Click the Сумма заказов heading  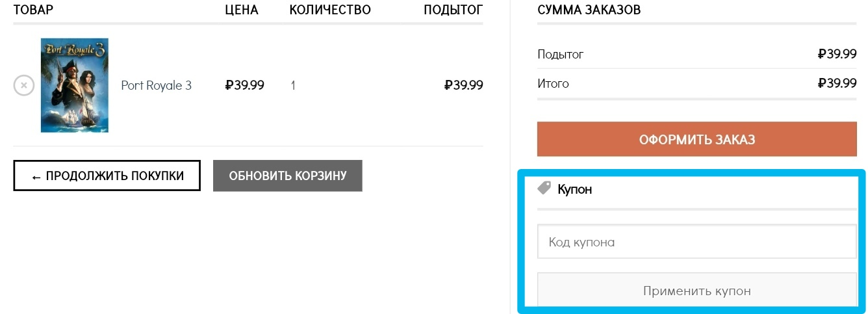click(x=589, y=10)
